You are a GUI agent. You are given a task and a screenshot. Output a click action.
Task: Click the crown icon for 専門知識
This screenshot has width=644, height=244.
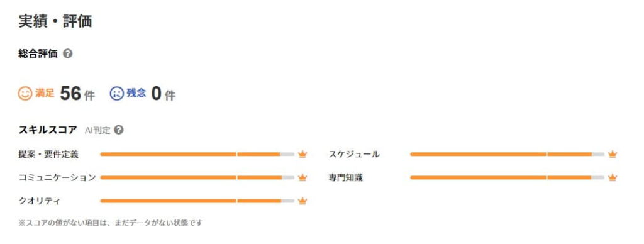point(613,177)
